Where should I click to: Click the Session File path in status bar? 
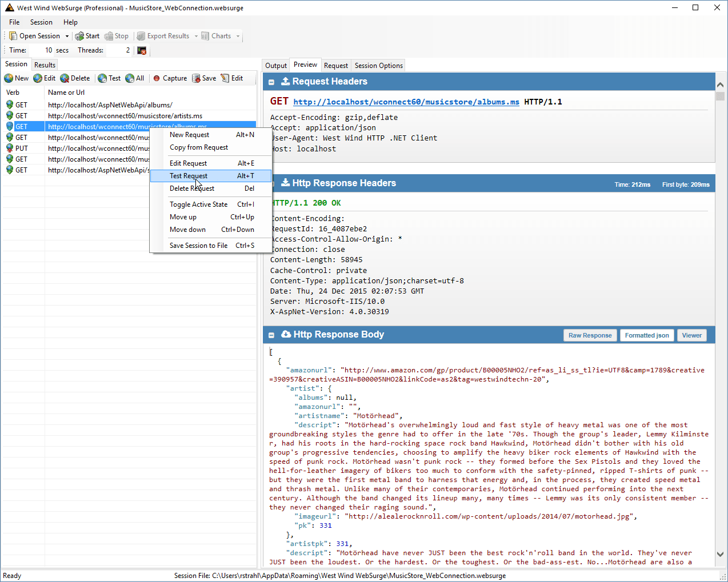(x=340, y=576)
